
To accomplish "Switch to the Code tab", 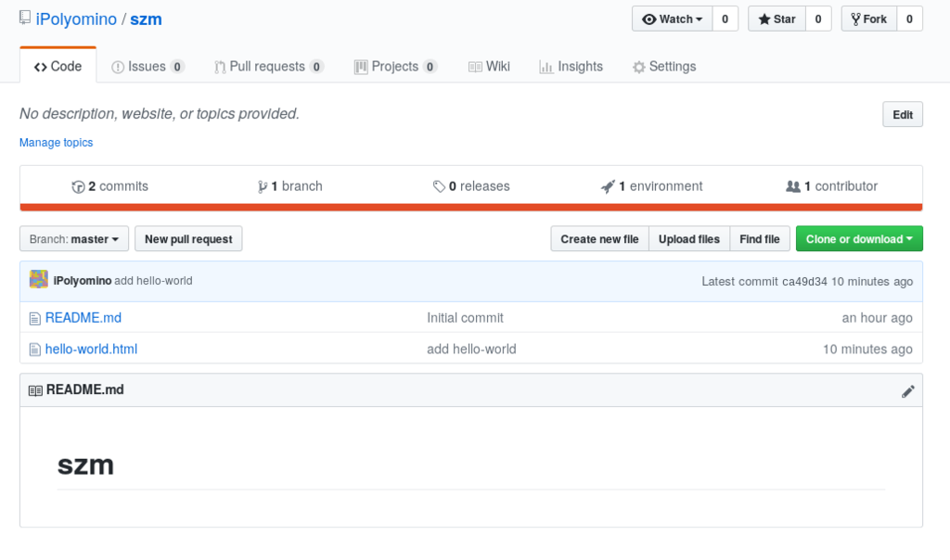I will [x=58, y=66].
